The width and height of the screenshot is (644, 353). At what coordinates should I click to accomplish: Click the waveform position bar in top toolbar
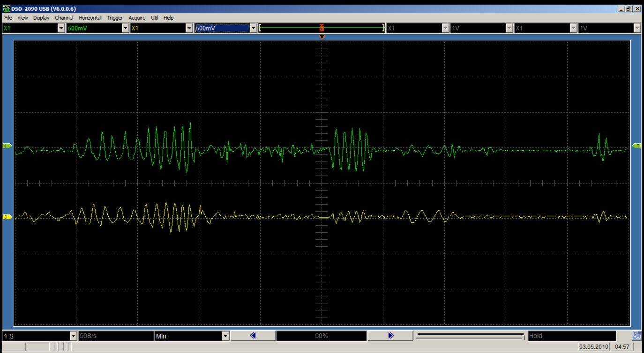[322, 28]
